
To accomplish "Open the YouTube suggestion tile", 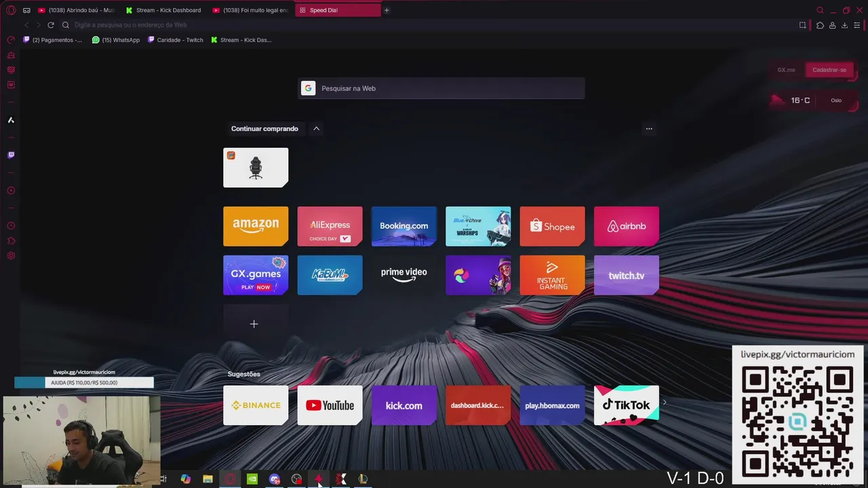I will (330, 405).
